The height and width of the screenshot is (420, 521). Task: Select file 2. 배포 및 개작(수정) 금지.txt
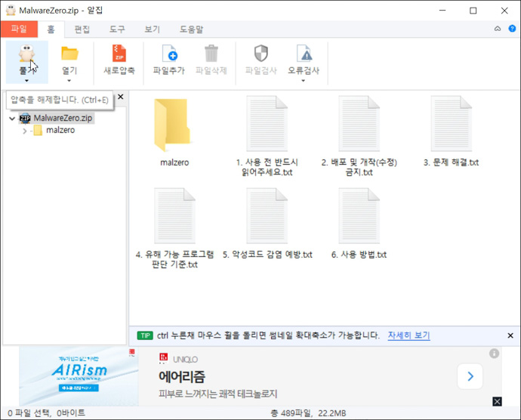pos(359,136)
